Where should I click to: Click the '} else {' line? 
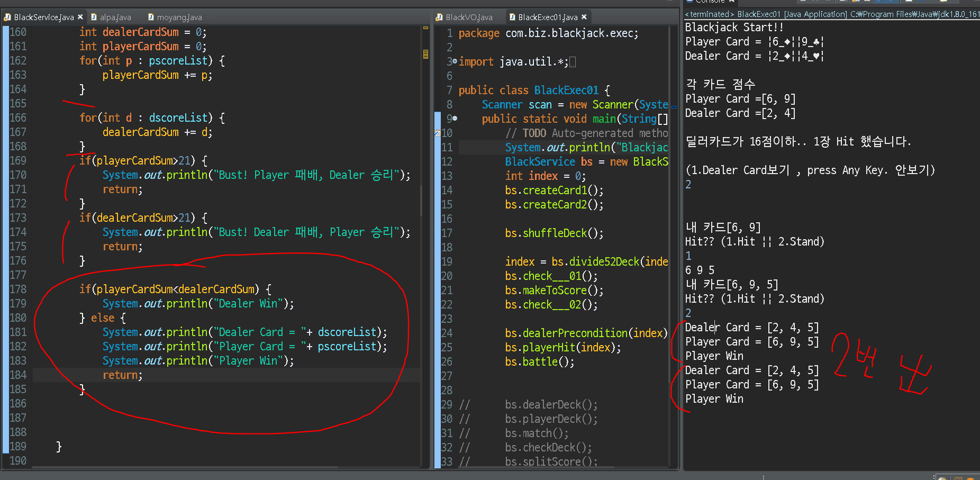pyautogui.click(x=103, y=318)
